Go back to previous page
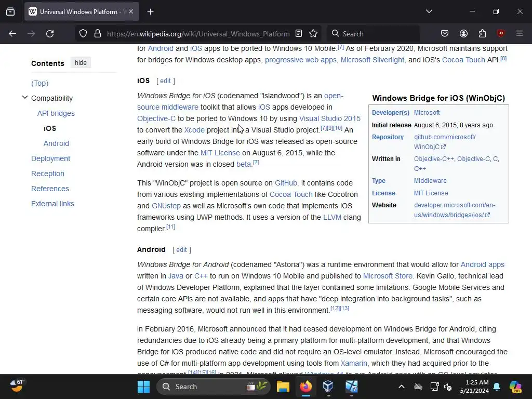Viewport: 532px width, 399px height. [x=12, y=34]
